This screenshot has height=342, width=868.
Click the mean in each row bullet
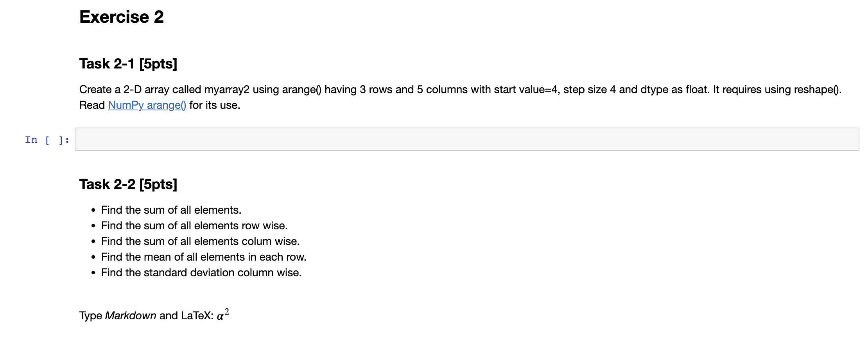204,257
